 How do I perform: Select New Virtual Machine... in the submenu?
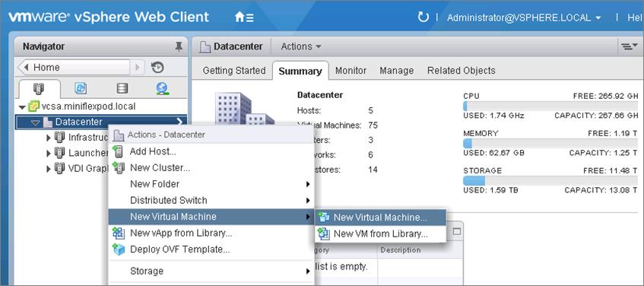pyautogui.click(x=380, y=218)
